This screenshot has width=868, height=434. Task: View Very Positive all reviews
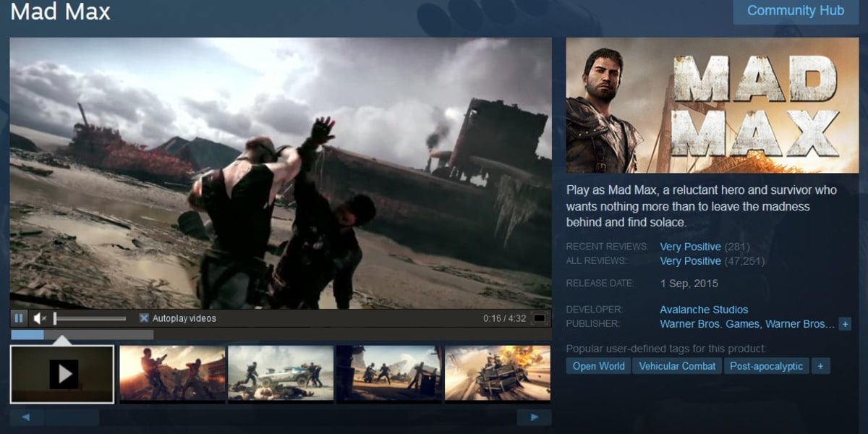coord(691,260)
